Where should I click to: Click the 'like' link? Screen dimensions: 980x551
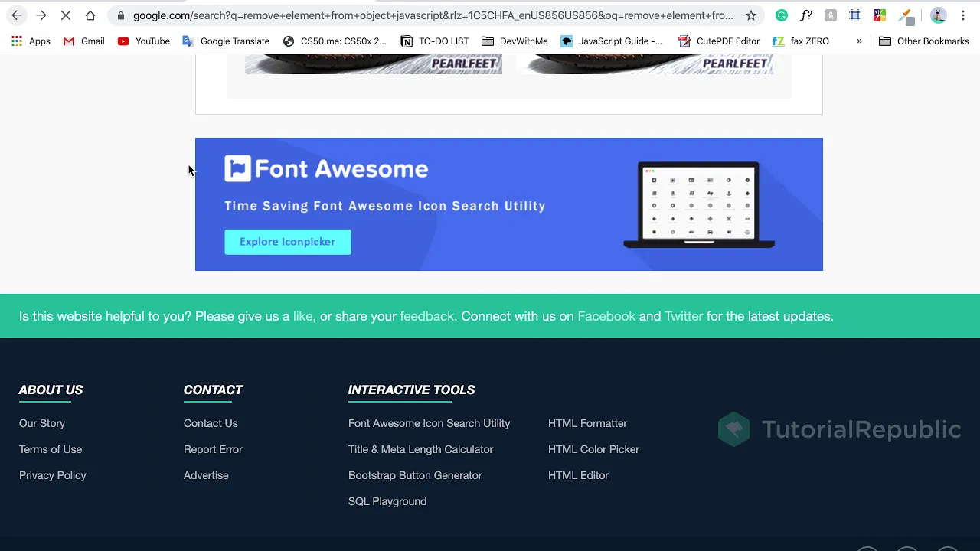pos(302,316)
